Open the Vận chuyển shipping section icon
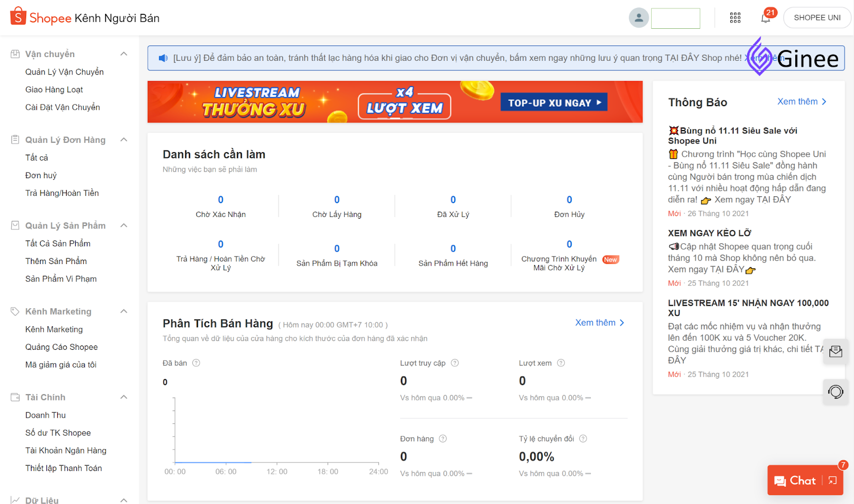This screenshot has width=854, height=504. click(x=15, y=54)
